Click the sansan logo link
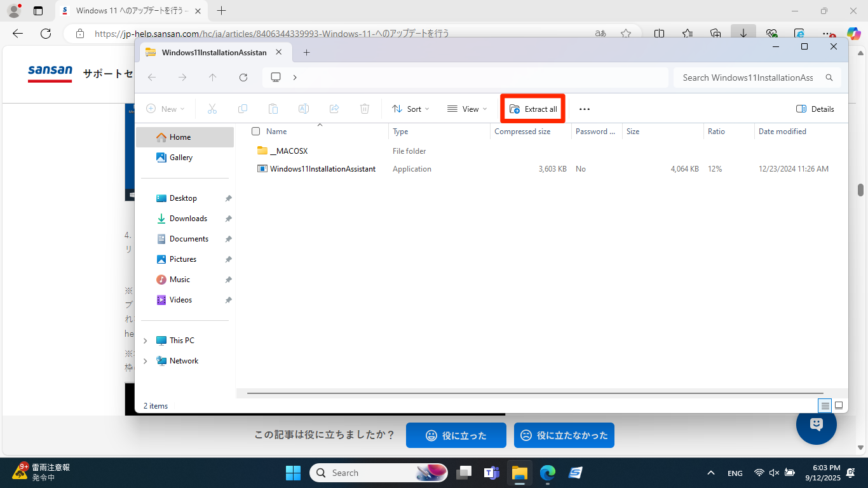868x488 pixels. (x=50, y=73)
